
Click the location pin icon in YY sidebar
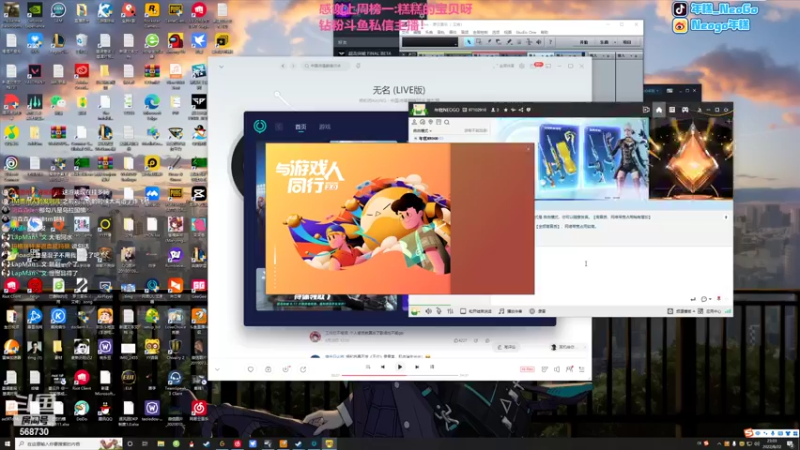[x=430, y=122]
